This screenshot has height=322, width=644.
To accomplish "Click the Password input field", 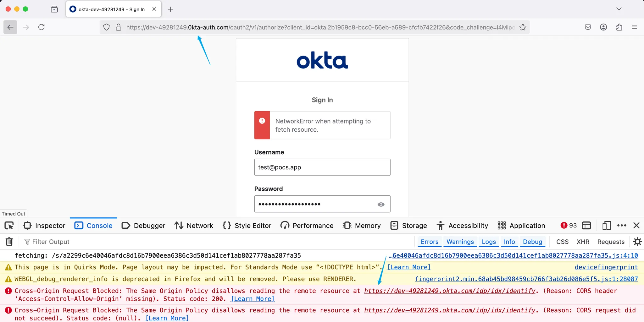I will [322, 204].
